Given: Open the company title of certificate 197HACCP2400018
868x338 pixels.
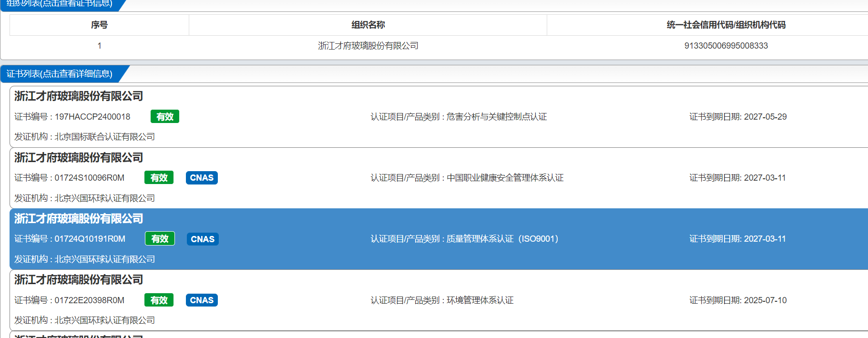Looking at the screenshot, I should [79, 96].
